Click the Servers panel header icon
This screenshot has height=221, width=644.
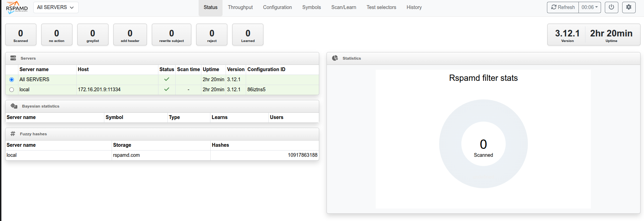pos(13,58)
